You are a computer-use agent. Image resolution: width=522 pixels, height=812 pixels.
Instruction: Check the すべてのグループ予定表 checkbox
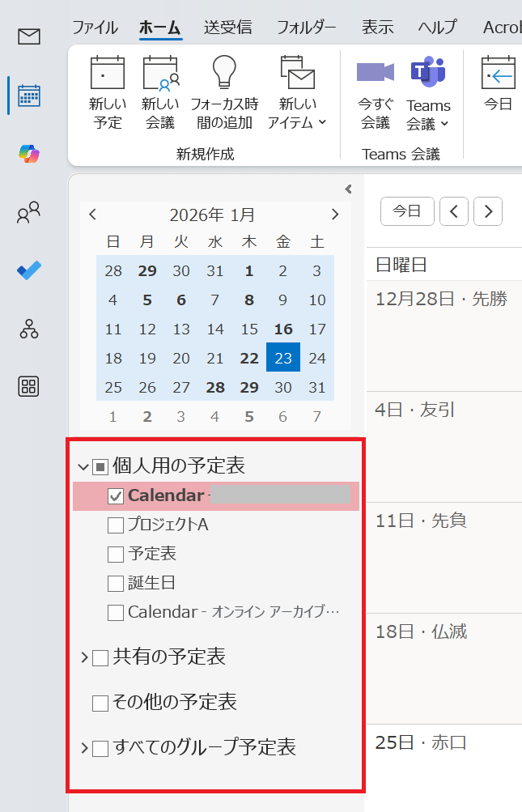click(x=100, y=749)
